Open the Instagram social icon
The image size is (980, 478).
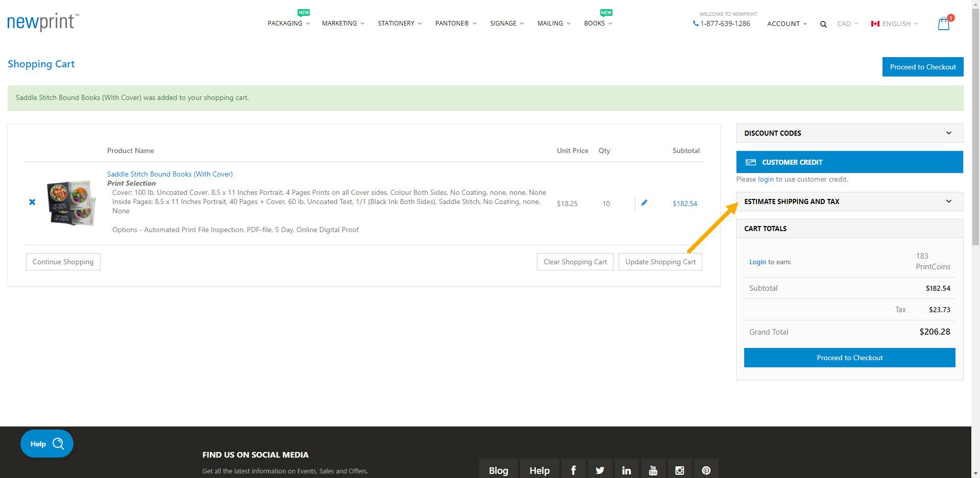tap(679, 469)
